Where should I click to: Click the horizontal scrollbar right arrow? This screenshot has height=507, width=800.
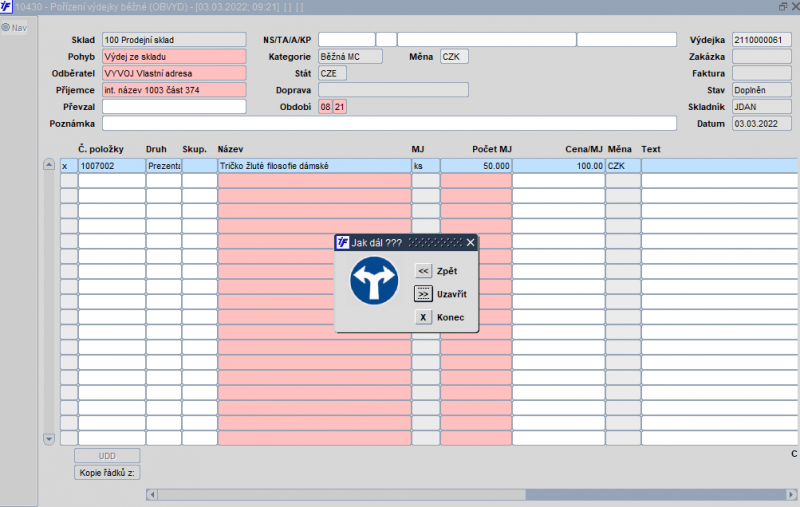click(x=791, y=494)
